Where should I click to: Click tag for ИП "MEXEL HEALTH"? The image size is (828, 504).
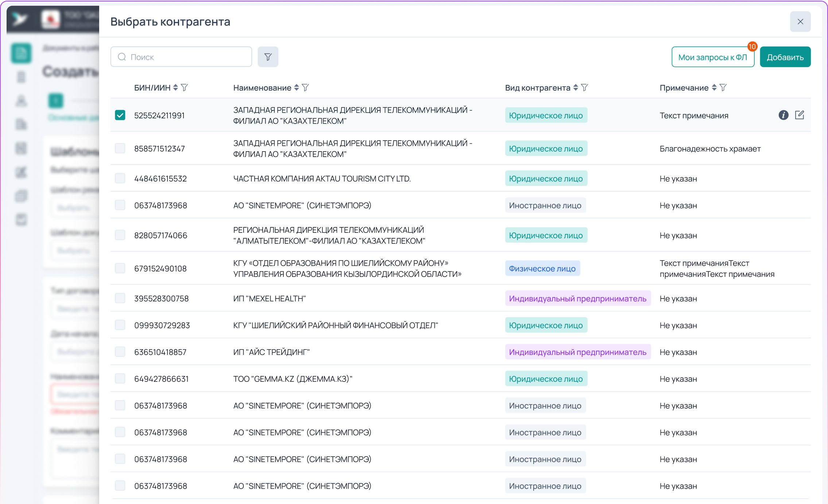click(578, 298)
